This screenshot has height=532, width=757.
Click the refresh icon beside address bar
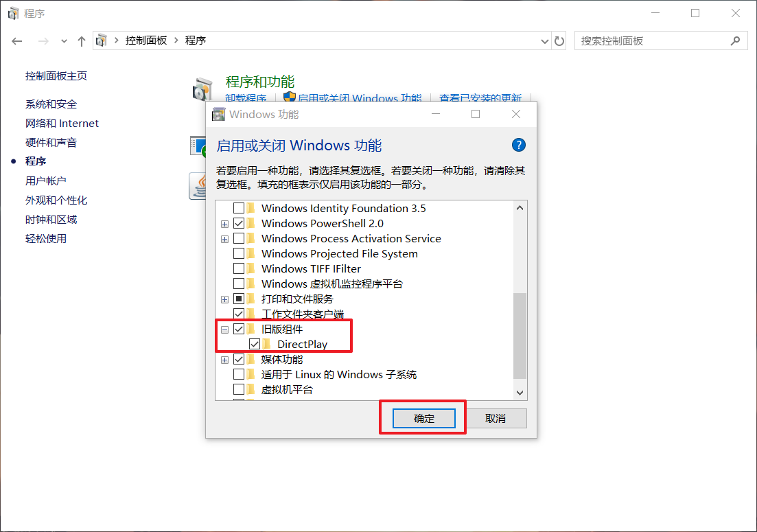coord(559,41)
